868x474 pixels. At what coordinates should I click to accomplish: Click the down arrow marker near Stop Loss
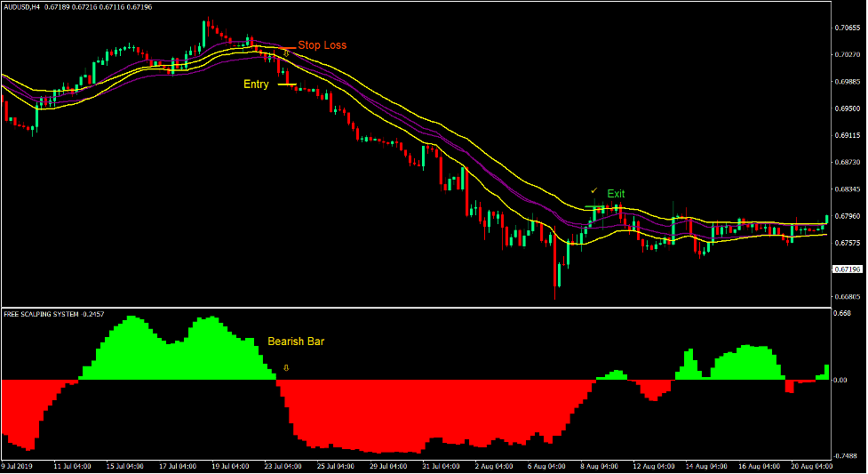click(x=286, y=54)
